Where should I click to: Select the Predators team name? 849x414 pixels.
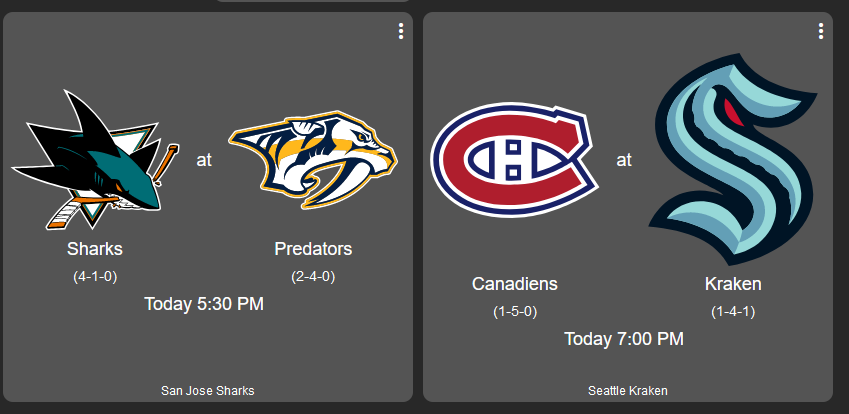coord(313,249)
